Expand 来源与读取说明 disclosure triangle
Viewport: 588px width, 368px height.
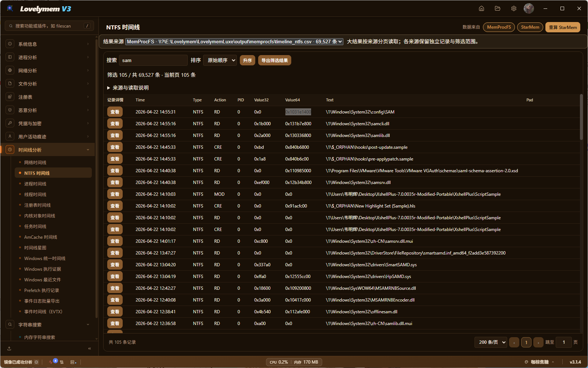point(109,88)
